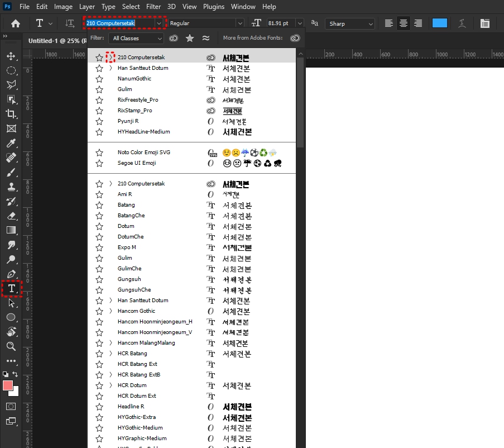Choose the HYHeadLine-Medium font
The image size is (504, 448).
click(x=191, y=132)
